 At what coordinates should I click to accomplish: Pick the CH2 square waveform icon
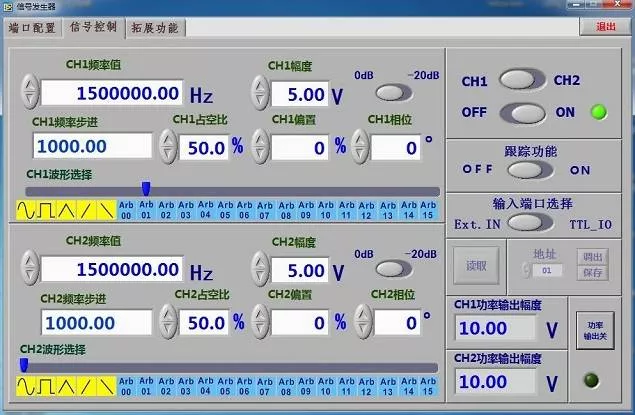(45, 386)
